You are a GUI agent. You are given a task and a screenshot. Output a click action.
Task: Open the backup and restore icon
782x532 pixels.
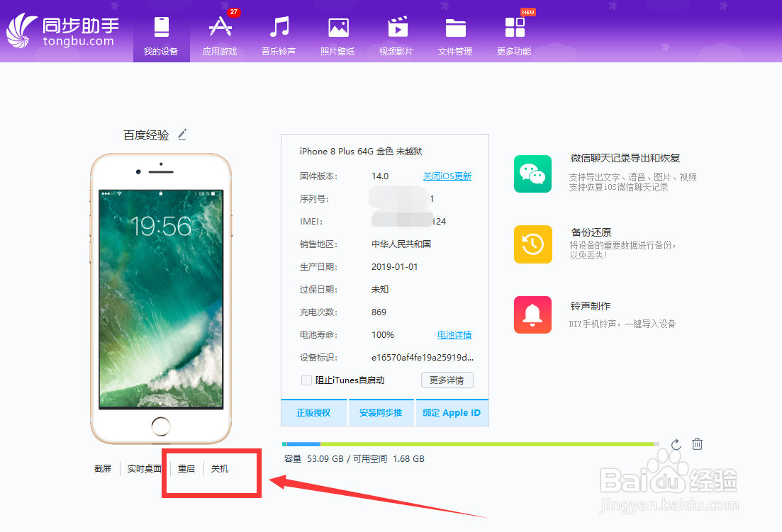(532, 244)
